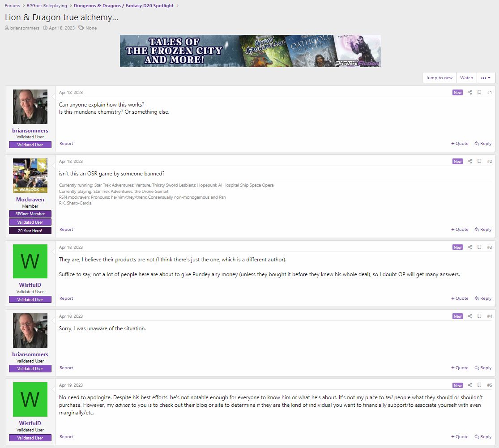Click the None tag label under the title
The width and height of the screenshot is (499, 448).
(x=91, y=28)
